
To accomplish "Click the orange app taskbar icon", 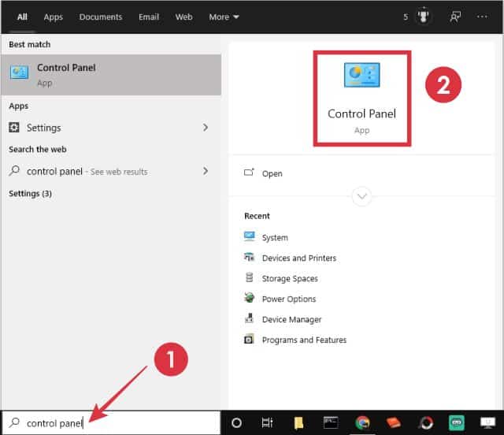I will point(394,422).
